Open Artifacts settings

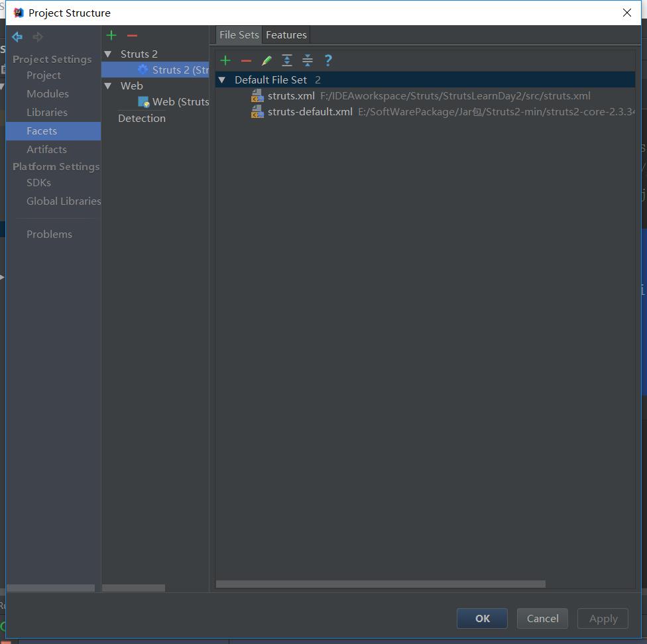tap(46, 149)
